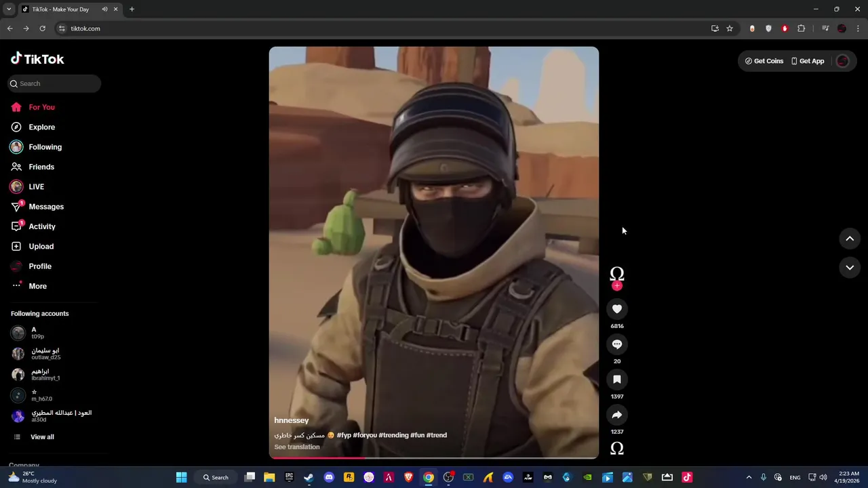The height and width of the screenshot is (488, 868).
Task: Mute the TikTok browser tab audio
Action: click(104, 9)
